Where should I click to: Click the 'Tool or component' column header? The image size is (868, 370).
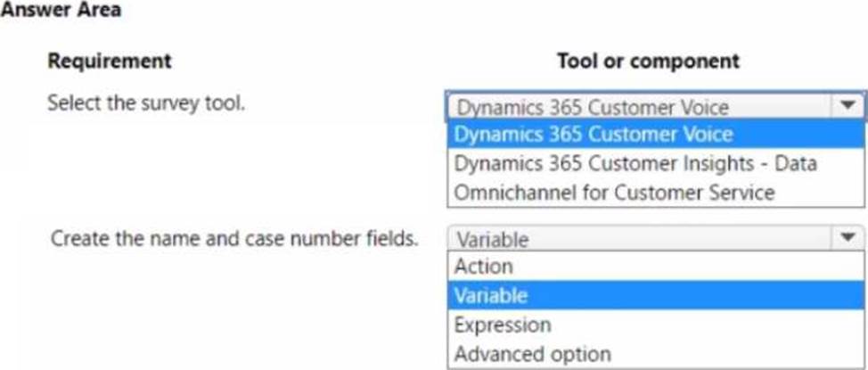pyautogui.click(x=648, y=61)
